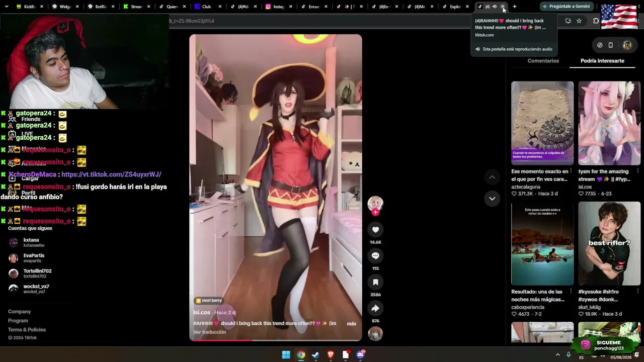The height and width of the screenshot is (362, 644).
Task: Go to the next video arrow
Action: click(x=492, y=199)
